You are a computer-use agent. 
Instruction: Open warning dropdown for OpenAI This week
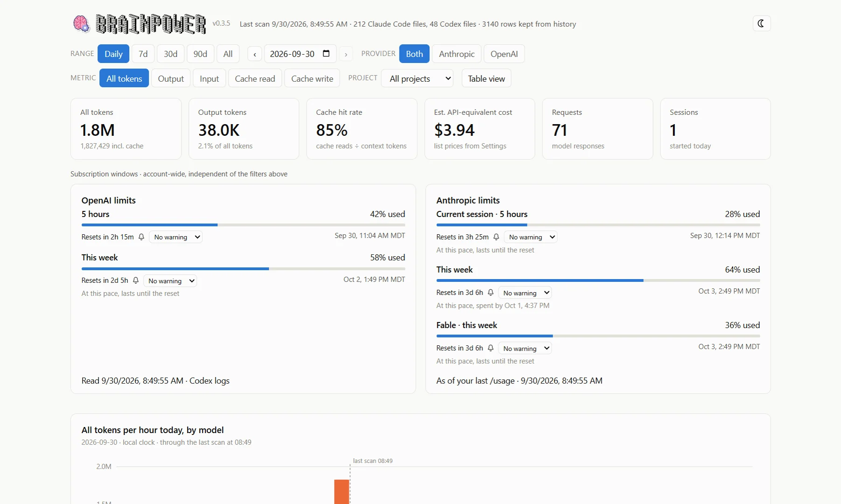[170, 281]
